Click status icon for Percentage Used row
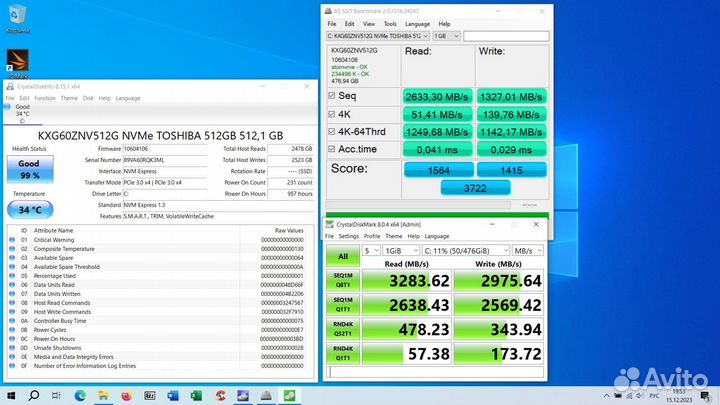The width and height of the screenshot is (720, 405). [12, 276]
